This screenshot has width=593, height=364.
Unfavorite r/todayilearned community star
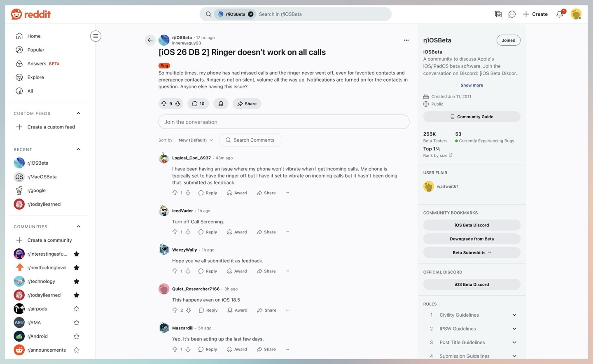[76, 295]
